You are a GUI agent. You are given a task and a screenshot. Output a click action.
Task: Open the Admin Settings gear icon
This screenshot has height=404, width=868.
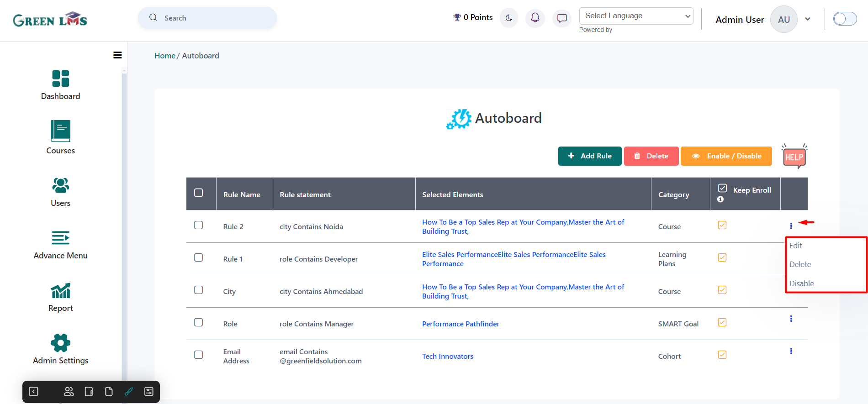tap(60, 343)
